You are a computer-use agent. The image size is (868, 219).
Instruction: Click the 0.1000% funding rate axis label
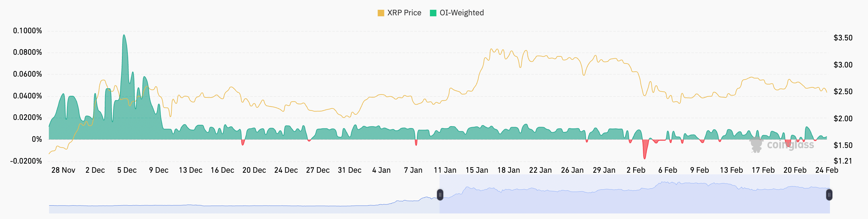point(28,31)
